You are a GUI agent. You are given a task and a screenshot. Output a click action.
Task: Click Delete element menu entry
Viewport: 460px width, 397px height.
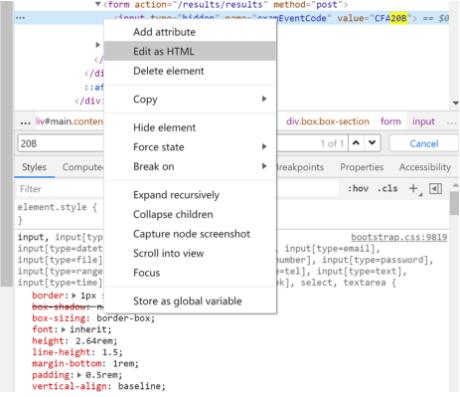click(x=168, y=71)
